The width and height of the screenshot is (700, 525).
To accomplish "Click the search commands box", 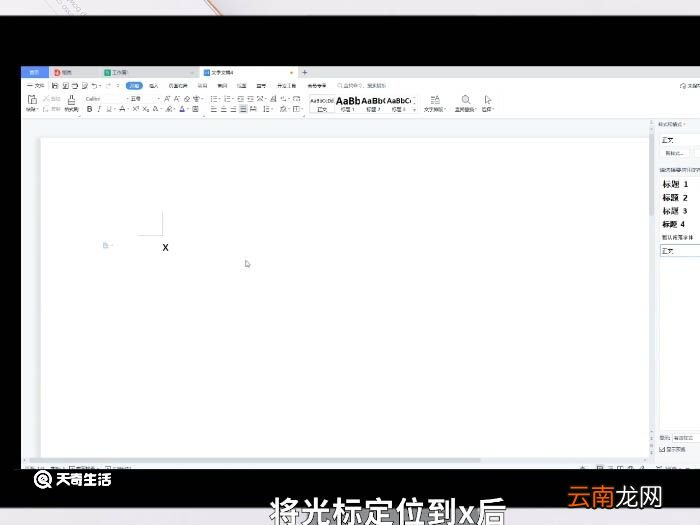I will pos(362,85).
